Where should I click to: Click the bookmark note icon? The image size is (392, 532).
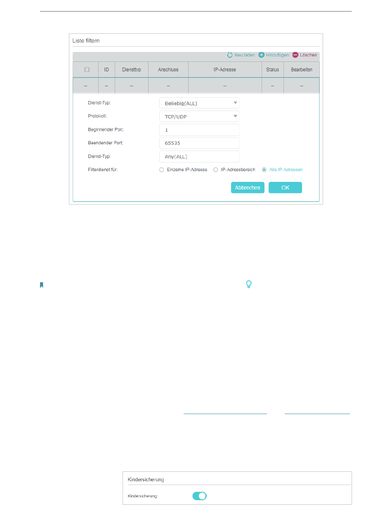tap(42, 285)
